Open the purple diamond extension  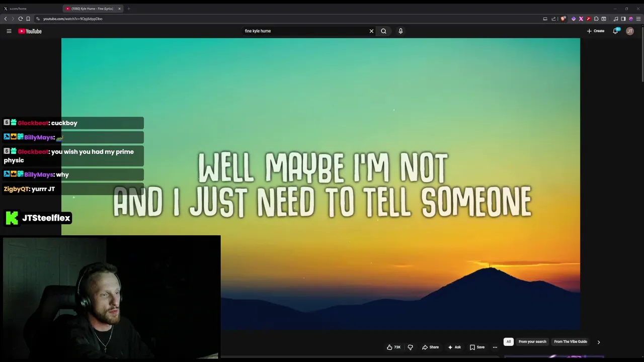573,19
